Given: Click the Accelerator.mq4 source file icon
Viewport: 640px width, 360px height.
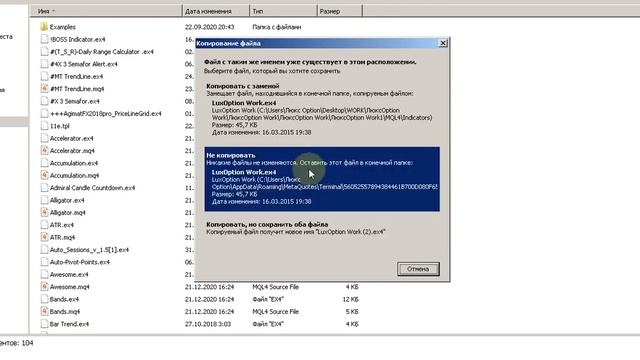Looking at the screenshot, I should click(x=44, y=151).
